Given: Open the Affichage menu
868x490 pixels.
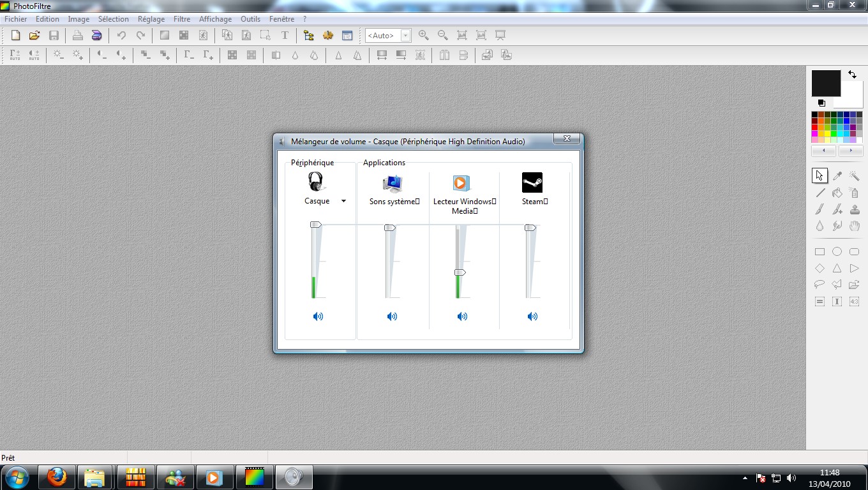Looking at the screenshot, I should pos(216,19).
